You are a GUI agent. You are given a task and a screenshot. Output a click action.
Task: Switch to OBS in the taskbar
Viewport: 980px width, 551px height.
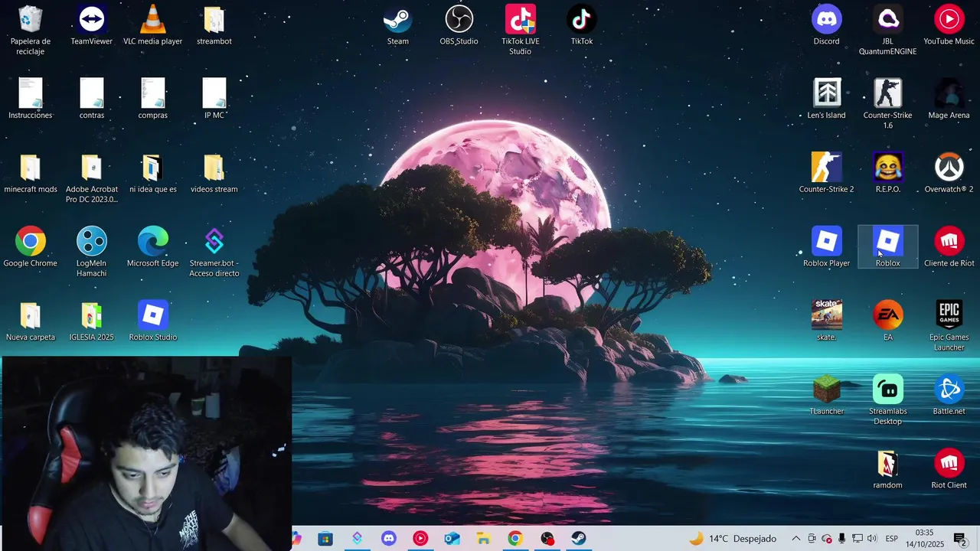(x=547, y=539)
